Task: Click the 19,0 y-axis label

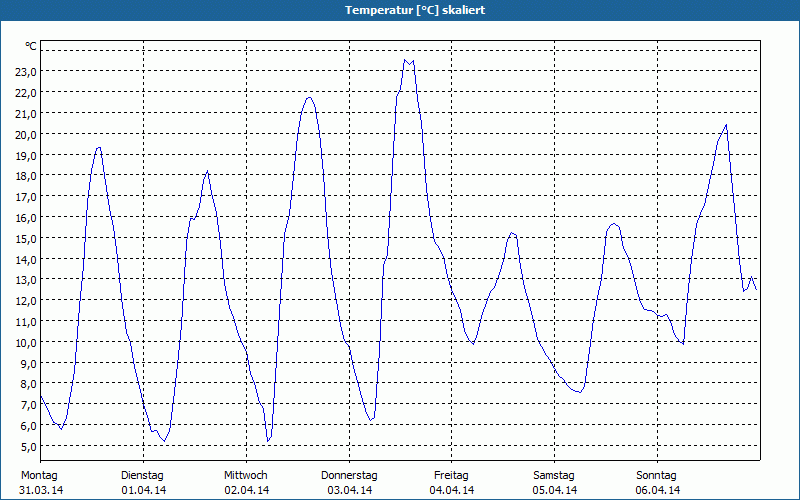Action: pos(26,156)
